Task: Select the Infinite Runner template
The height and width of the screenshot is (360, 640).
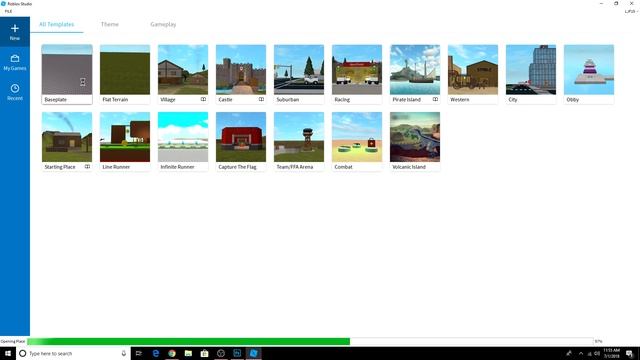Action: (183, 142)
